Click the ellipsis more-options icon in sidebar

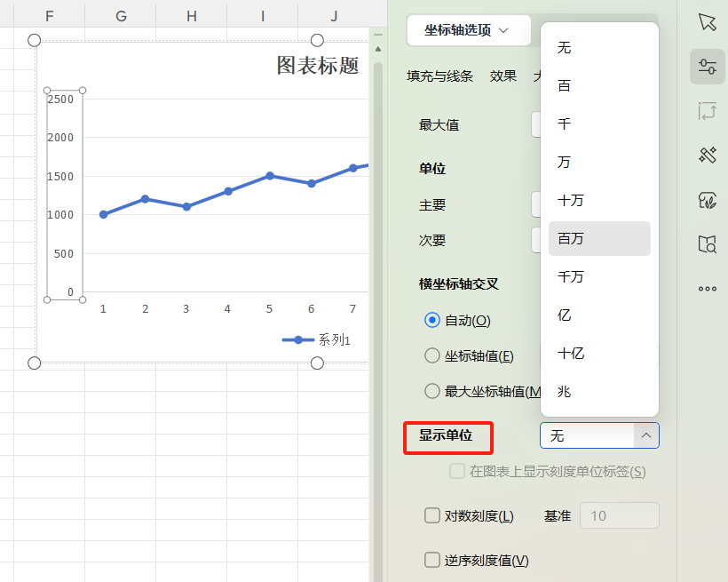pyautogui.click(x=708, y=288)
